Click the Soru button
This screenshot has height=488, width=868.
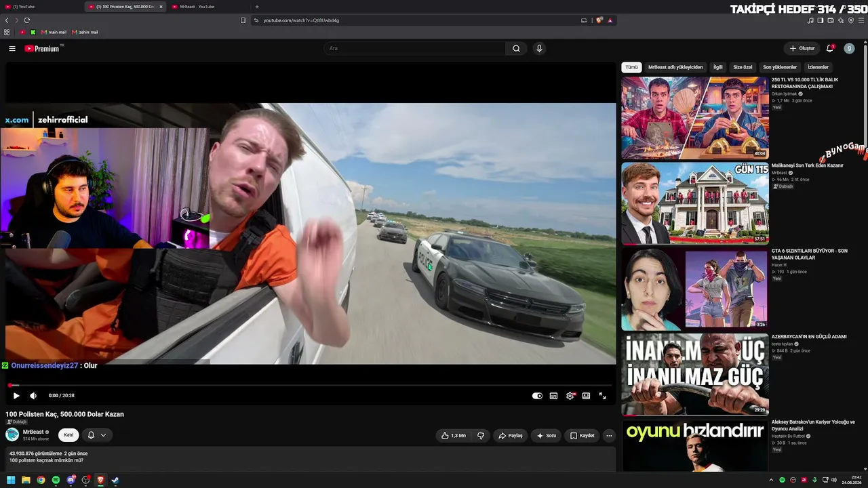(x=546, y=436)
